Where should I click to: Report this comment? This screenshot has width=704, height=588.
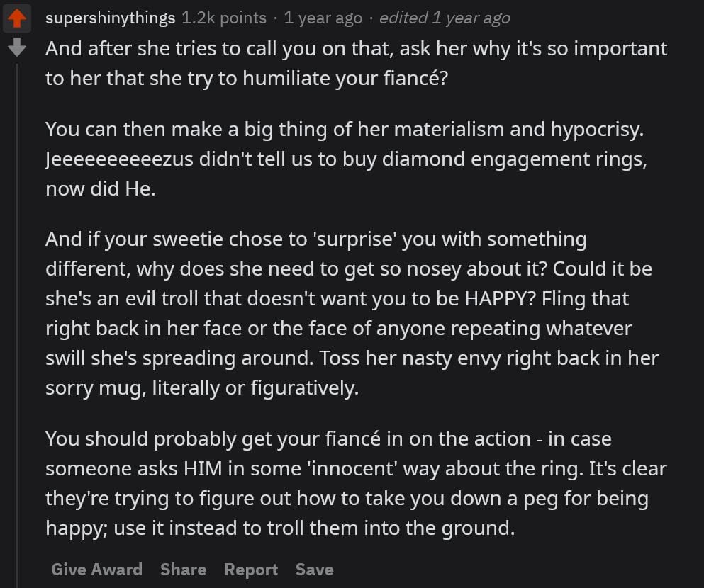[x=250, y=570]
